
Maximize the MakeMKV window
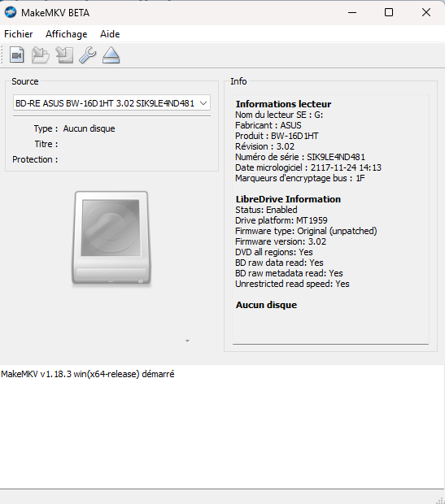[389, 12]
